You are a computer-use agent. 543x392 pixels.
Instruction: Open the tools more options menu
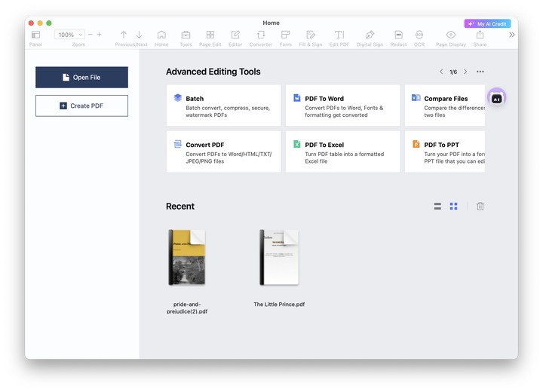(480, 72)
